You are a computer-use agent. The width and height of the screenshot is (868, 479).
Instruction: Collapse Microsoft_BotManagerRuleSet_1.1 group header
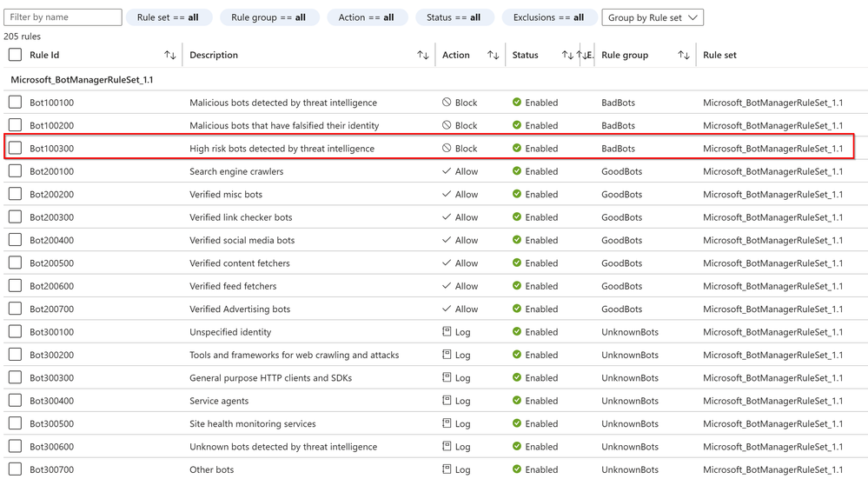point(82,79)
